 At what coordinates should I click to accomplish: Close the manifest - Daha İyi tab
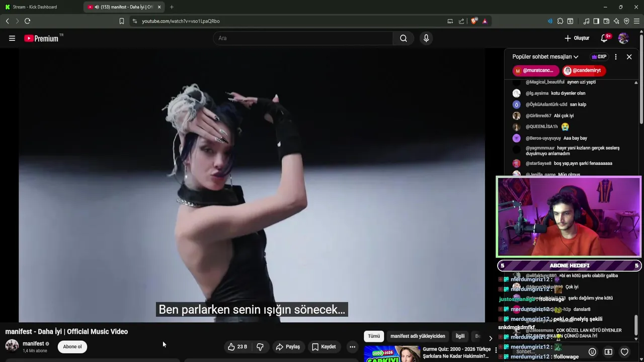point(159,7)
